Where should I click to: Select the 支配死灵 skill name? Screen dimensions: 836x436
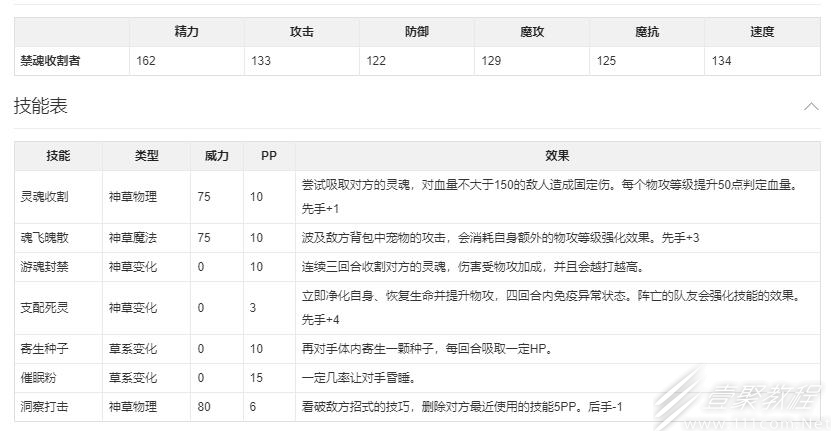[x=44, y=308]
